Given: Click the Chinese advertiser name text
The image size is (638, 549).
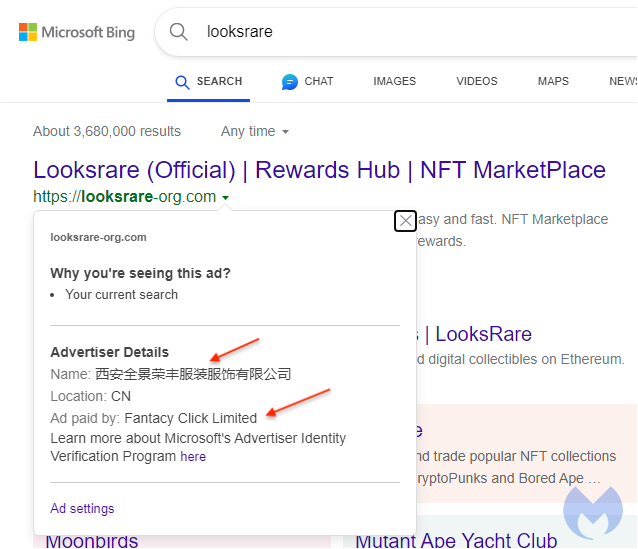Looking at the screenshot, I should [x=193, y=374].
